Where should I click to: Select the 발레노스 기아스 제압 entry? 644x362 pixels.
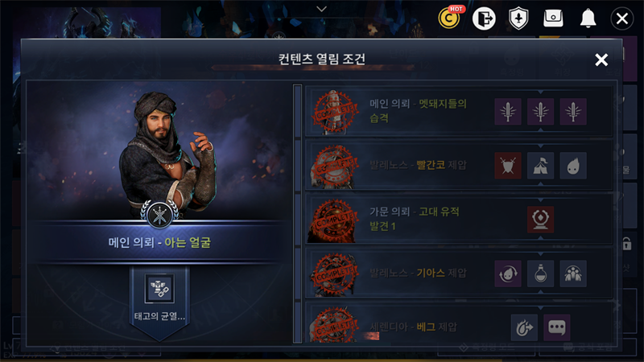tap(458, 274)
